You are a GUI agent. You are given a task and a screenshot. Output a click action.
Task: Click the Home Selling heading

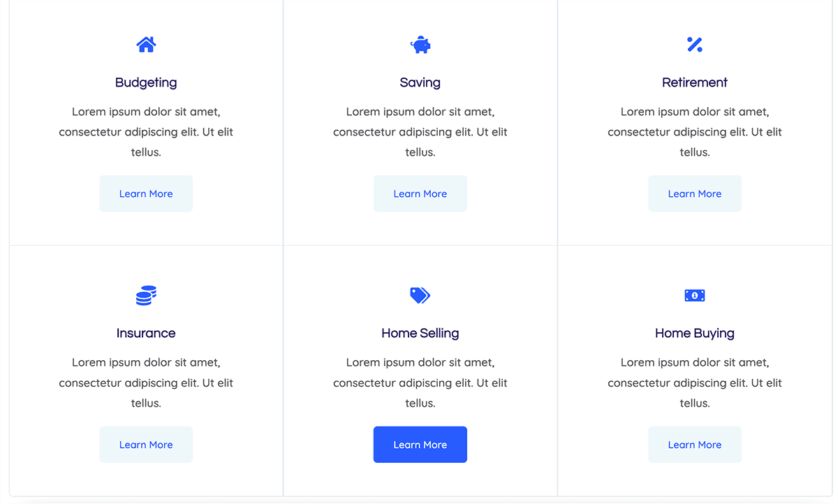pyautogui.click(x=420, y=333)
